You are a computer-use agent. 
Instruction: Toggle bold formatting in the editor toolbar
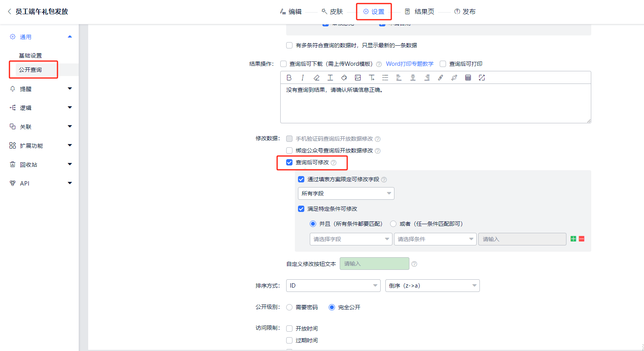pyautogui.click(x=289, y=78)
